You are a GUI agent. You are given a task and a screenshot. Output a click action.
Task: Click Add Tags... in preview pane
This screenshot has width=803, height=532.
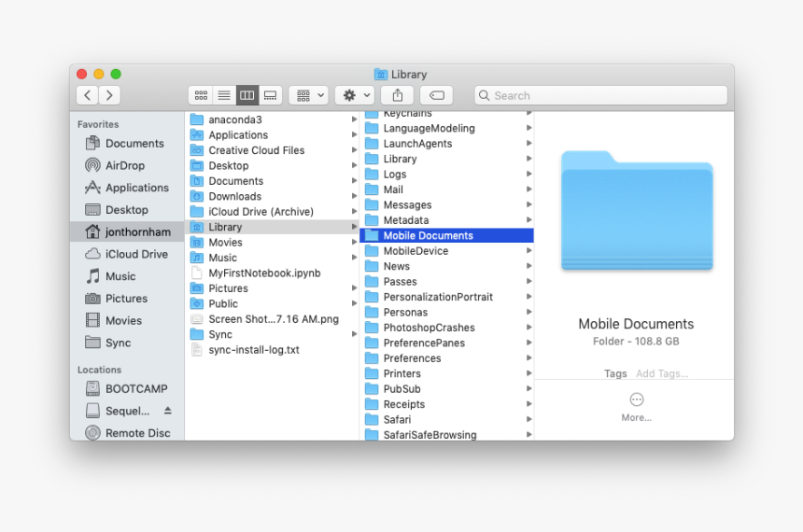[662, 373]
